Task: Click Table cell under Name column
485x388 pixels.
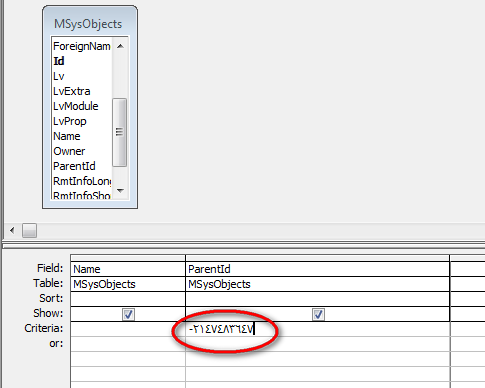Action: (128, 284)
